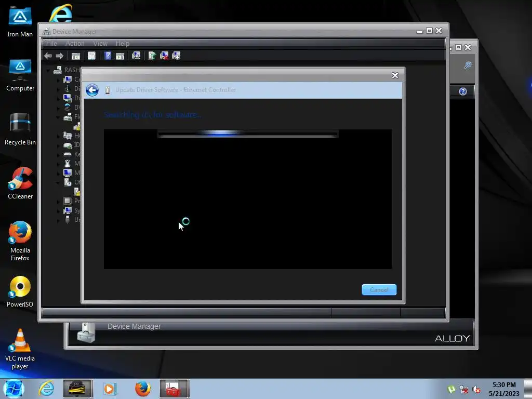Click the Ethernet Controller device icon in wizard header

108,90
